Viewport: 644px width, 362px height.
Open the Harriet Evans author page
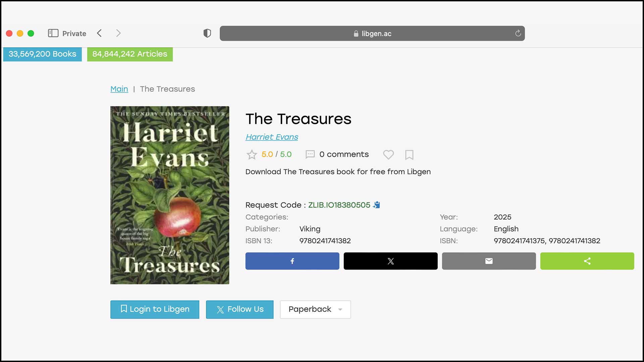point(272,137)
